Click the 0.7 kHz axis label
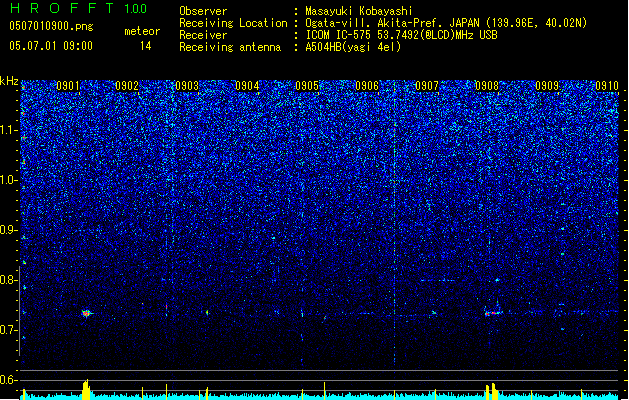 click(x=9, y=330)
